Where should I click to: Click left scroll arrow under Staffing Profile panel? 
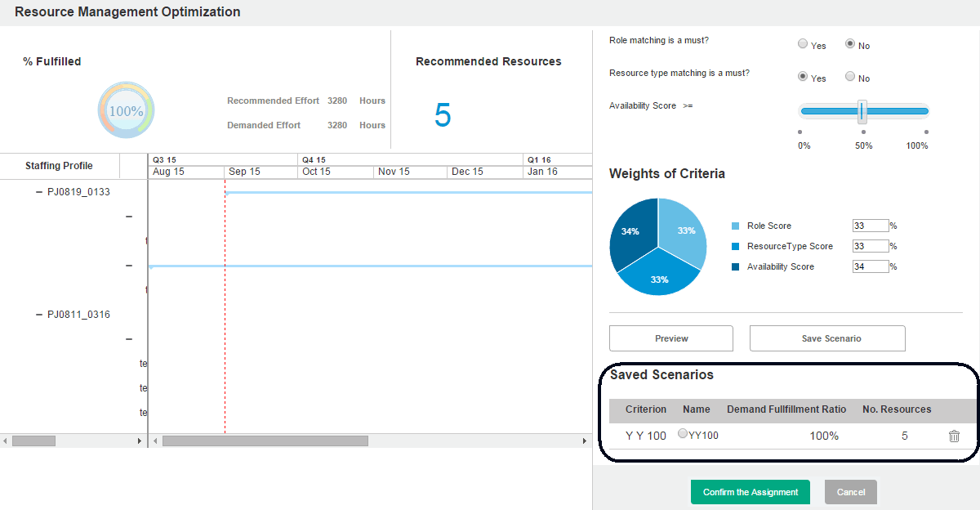pyautogui.click(x=5, y=441)
